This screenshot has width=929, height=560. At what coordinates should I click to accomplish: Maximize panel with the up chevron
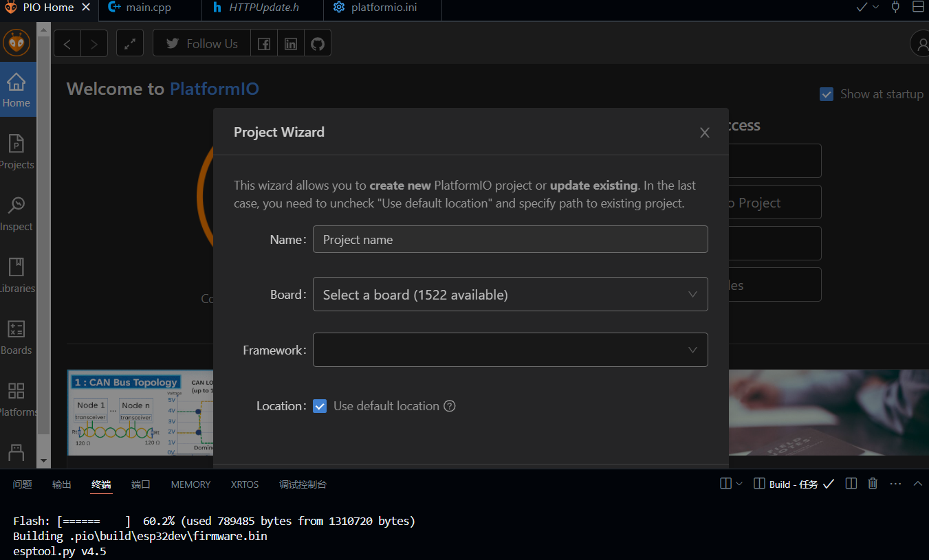point(917,484)
